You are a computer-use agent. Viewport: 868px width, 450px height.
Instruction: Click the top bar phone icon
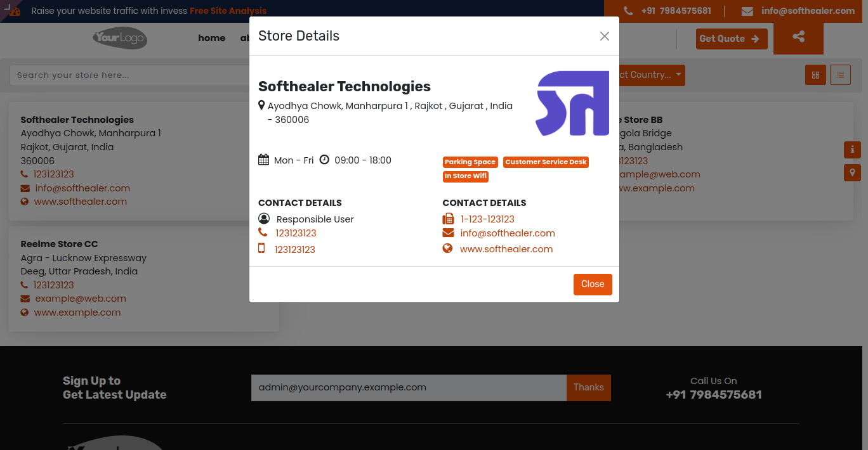(628, 11)
